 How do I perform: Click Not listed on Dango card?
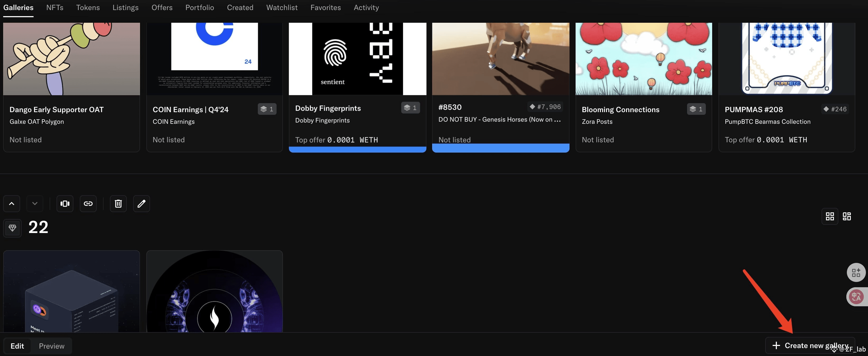click(x=26, y=140)
